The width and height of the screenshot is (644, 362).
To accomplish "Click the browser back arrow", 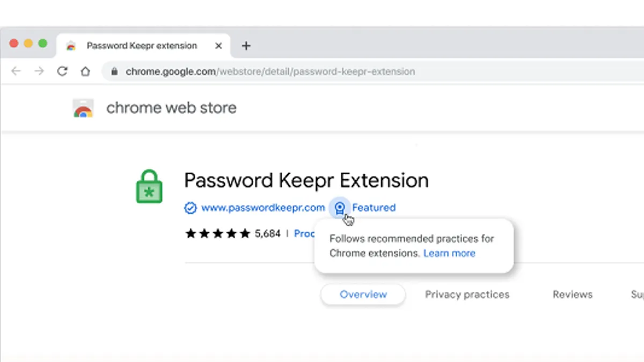I will tap(16, 71).
